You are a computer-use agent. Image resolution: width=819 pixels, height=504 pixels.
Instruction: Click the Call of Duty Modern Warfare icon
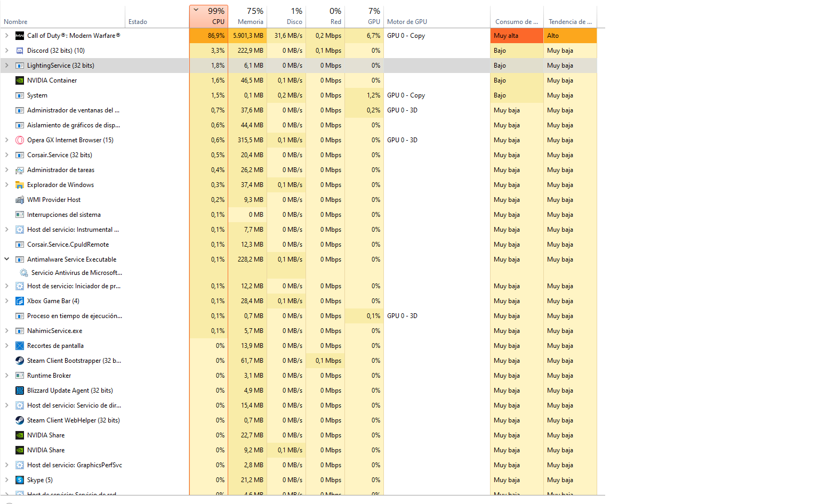(x=20, y=36)
